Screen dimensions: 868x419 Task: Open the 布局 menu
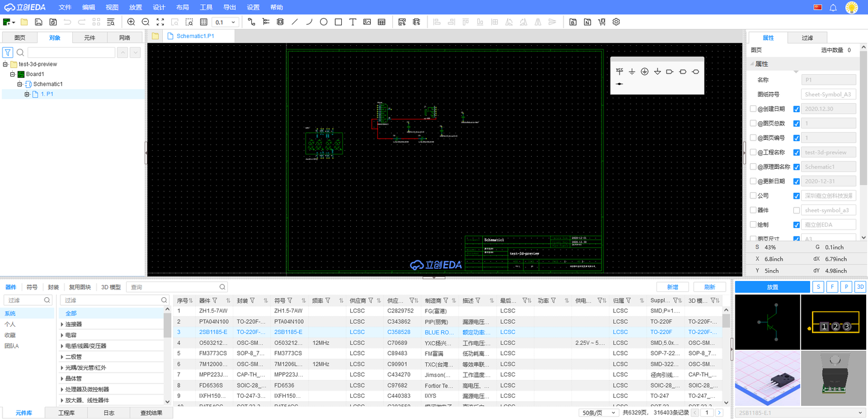[183, 7]
